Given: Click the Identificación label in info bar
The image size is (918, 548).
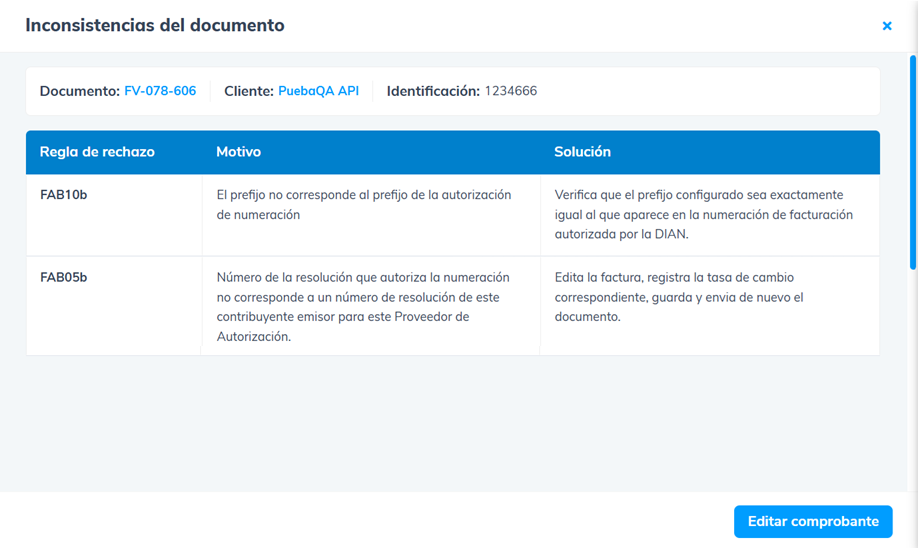Looking at the screenshot, I should point(433,91).
